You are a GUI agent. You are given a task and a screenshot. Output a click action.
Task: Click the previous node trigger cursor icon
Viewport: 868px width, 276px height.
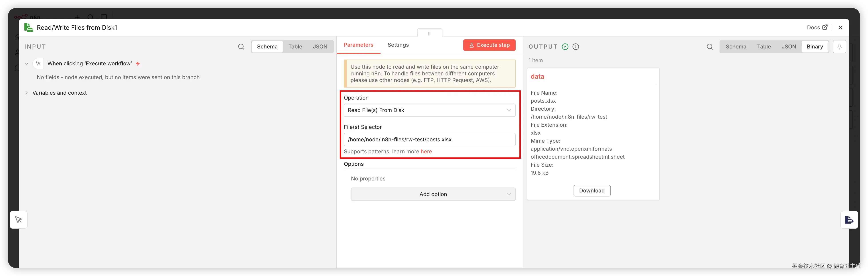click(19, 220)
